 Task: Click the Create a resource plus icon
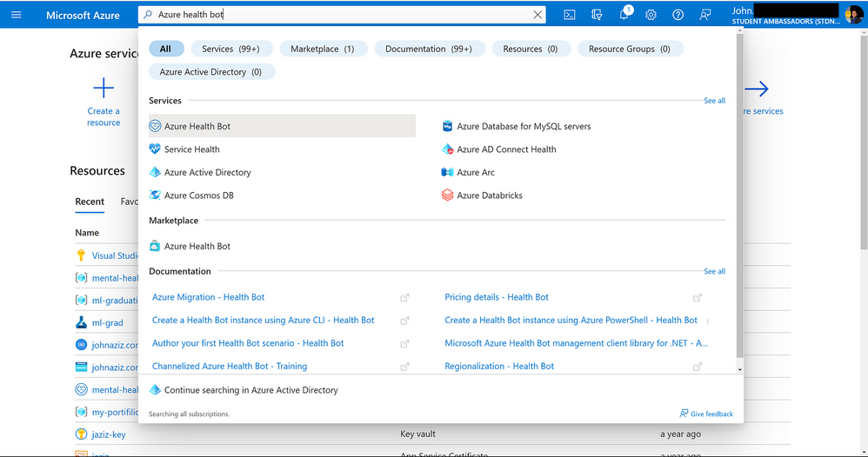click(103, 88)
